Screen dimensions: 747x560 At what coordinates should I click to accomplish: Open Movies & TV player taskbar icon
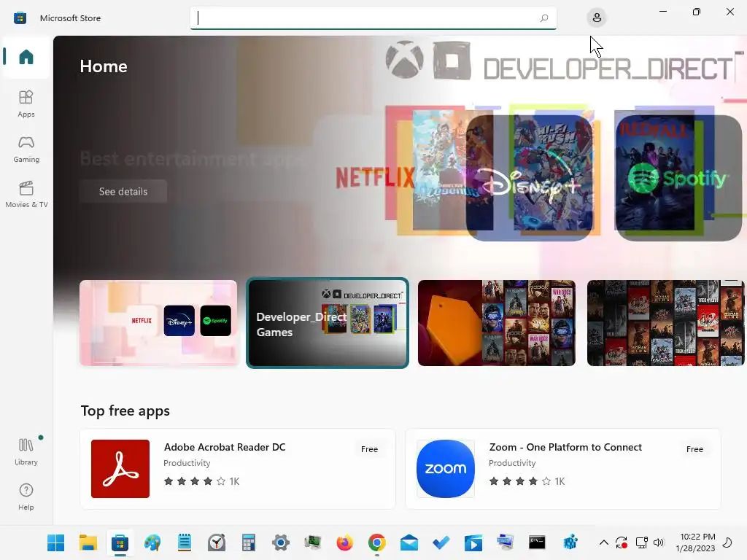click(x=473, y=542)
